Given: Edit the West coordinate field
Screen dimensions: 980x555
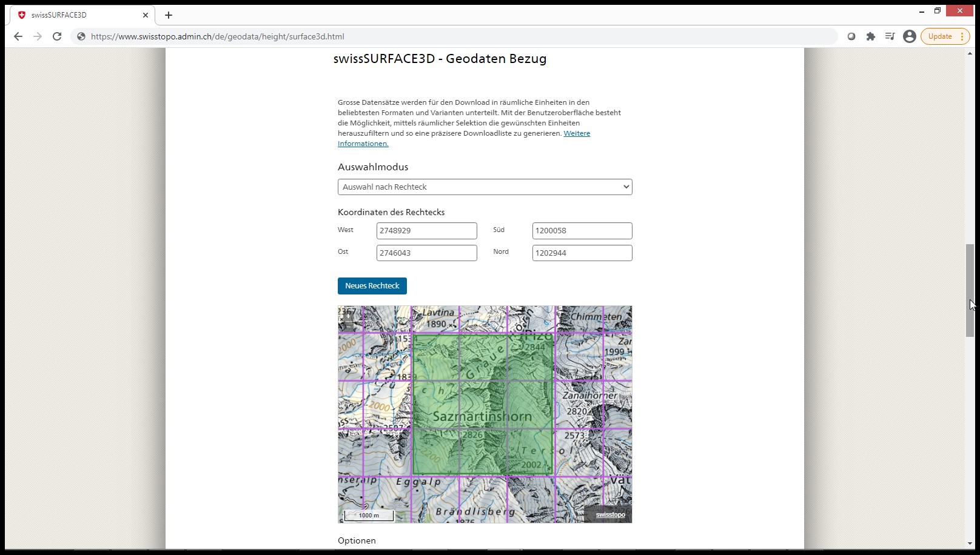Looking at the screenshot, I should pos(426,231).
